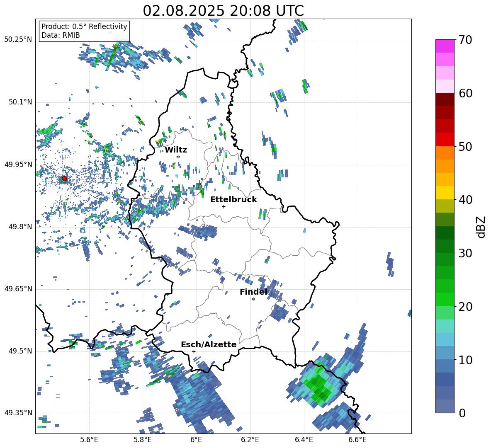Pick the light blue swatch just above 10
Screen dimensions: 491x448
pyautogui.click(x=445, y=353)
